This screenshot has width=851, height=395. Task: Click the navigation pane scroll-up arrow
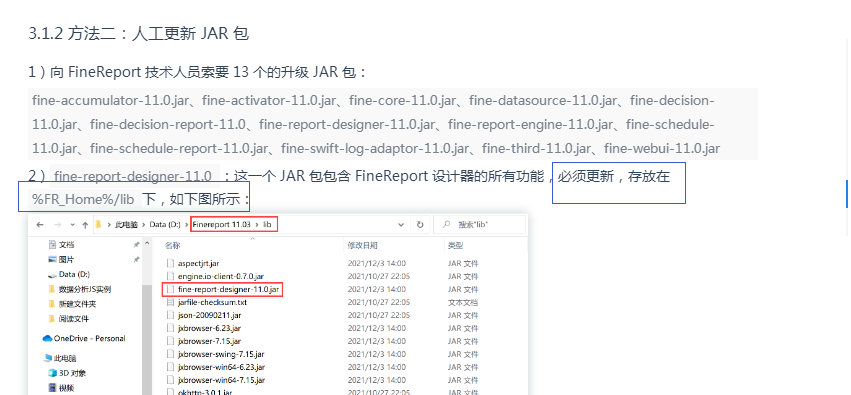click(147, 245)
